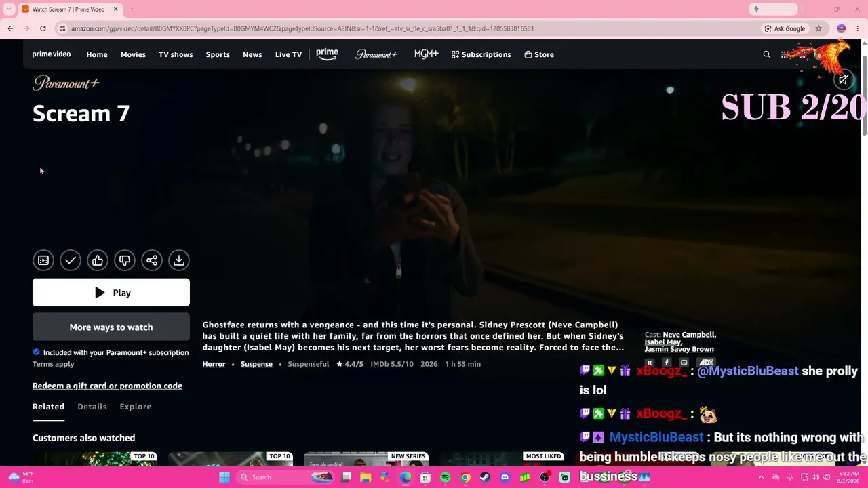Open the TV shows menu
This screenshot has width=868, height=488.
click(x=176, y=54)
